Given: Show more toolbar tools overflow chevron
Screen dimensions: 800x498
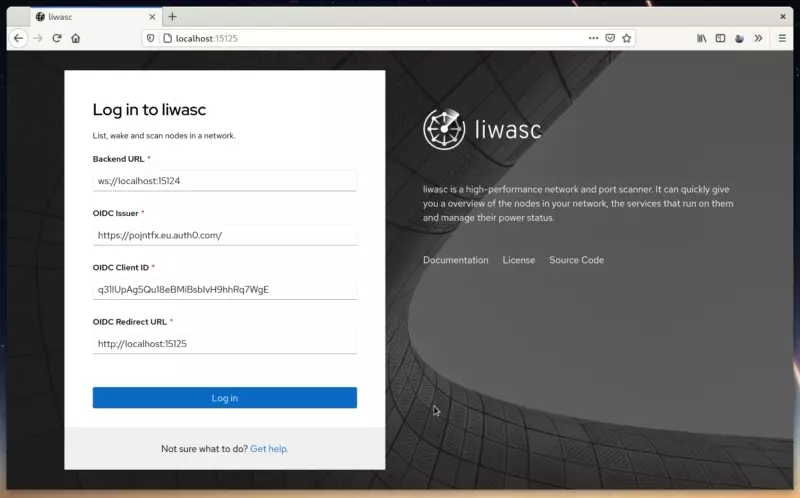Looking at the screenshot, I should point(758,38).
